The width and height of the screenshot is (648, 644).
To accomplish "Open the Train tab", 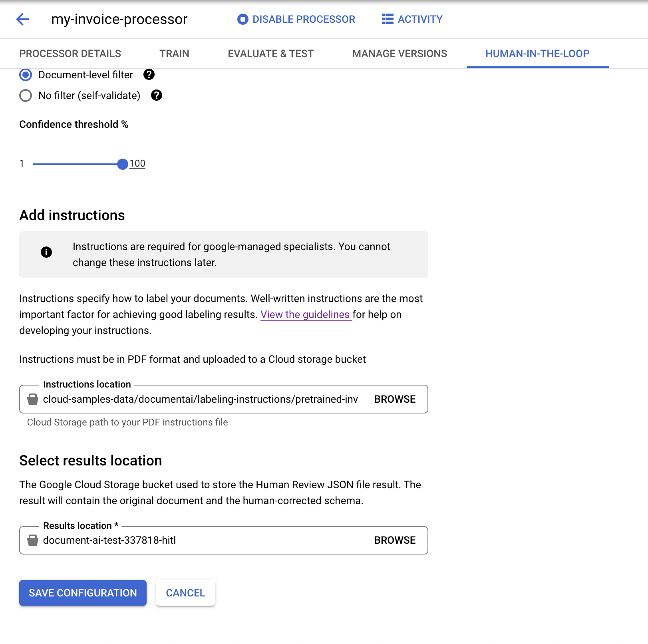I will click(x=174, y=54).
